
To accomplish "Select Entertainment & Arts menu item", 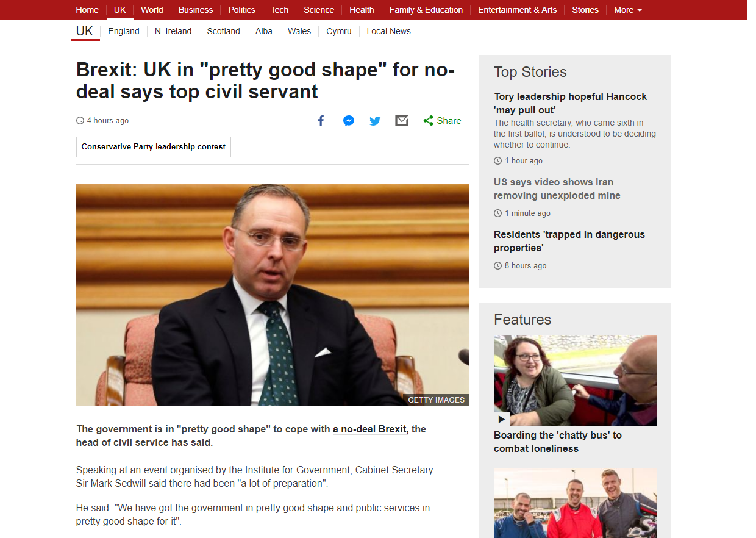I will click(x=517, y=10).
